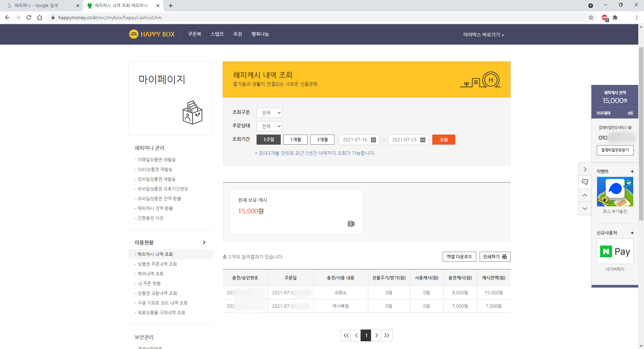Open 해피캐시 잔액 환불 sidebar link
This screenshot has width=644, height=349.
154,208
